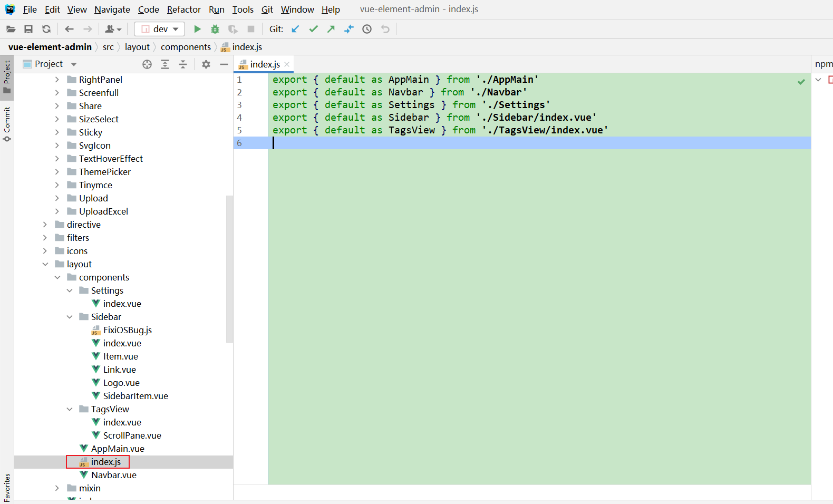Click the Stop process square icon

tap(251, 29)
